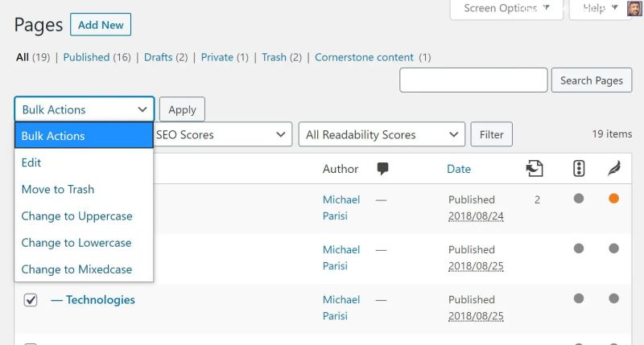644x345 pixels.
Task: Open the user avatar profile picture
Action: pos(635,8)
